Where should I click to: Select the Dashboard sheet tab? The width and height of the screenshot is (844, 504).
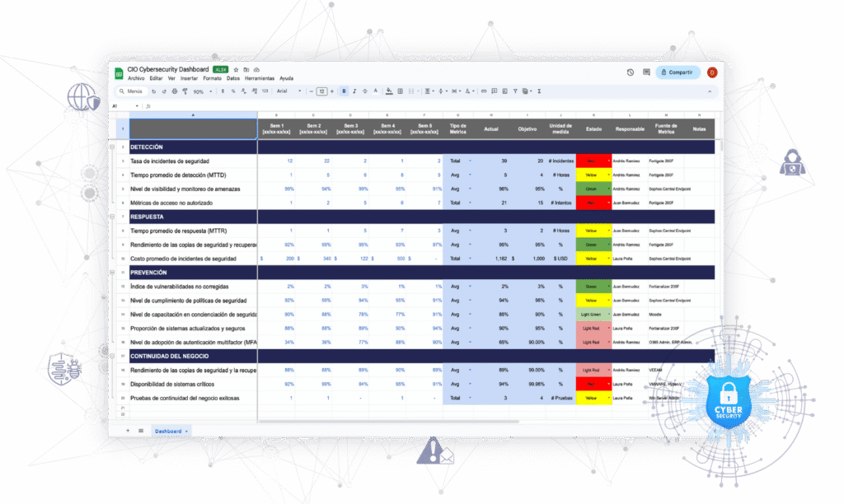[x=170, y=431]
